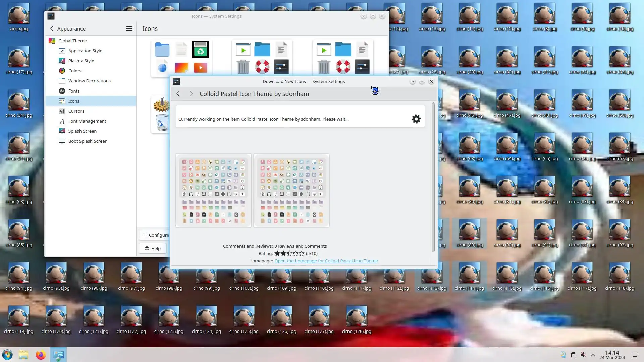Click the Help button

[x=153, y=248]
